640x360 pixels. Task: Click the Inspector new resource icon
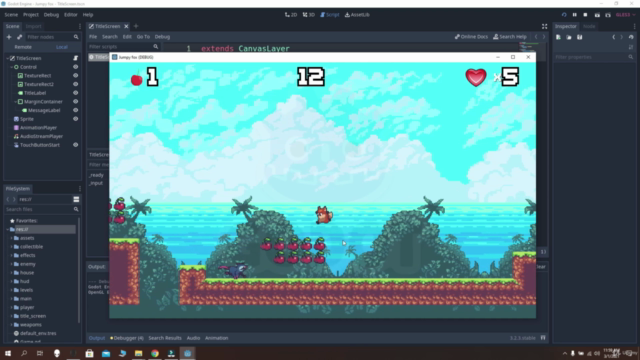pos(558,37)
